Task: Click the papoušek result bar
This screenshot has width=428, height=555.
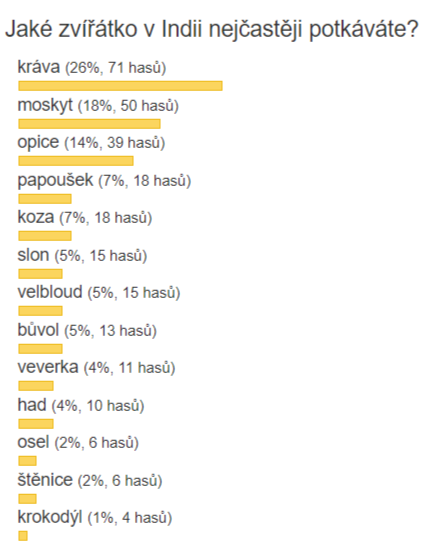Action: [x=45, y=199]
